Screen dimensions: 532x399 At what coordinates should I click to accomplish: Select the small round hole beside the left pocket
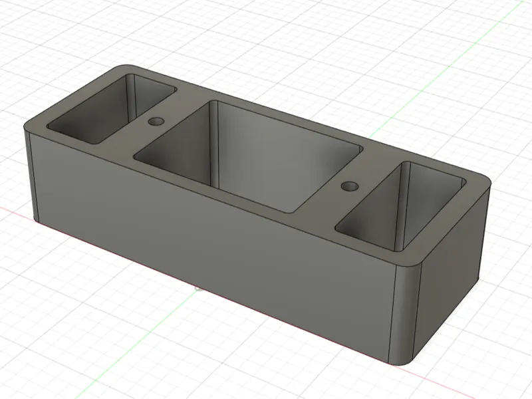point(156,121)
